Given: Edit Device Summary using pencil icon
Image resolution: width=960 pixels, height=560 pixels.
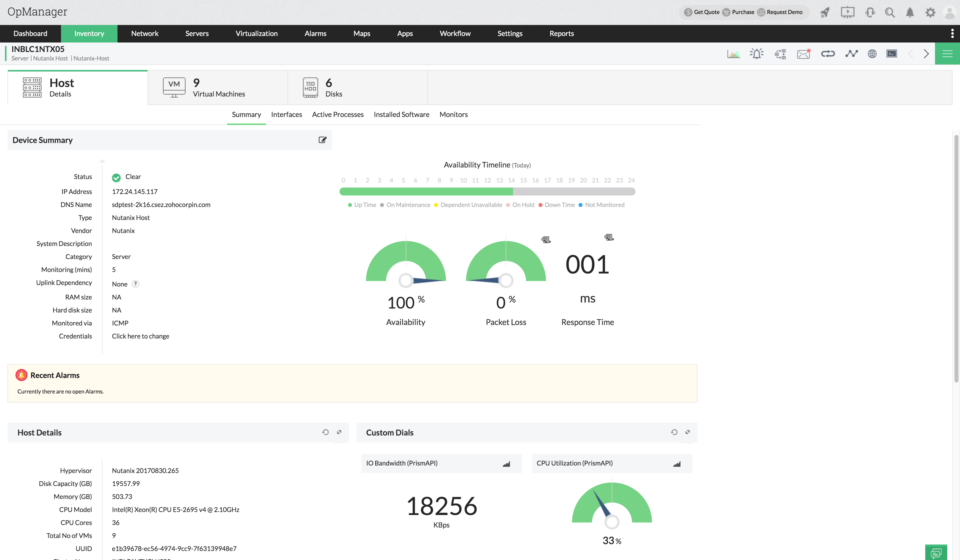Looking at the screenshot, I should pos(322,140).
